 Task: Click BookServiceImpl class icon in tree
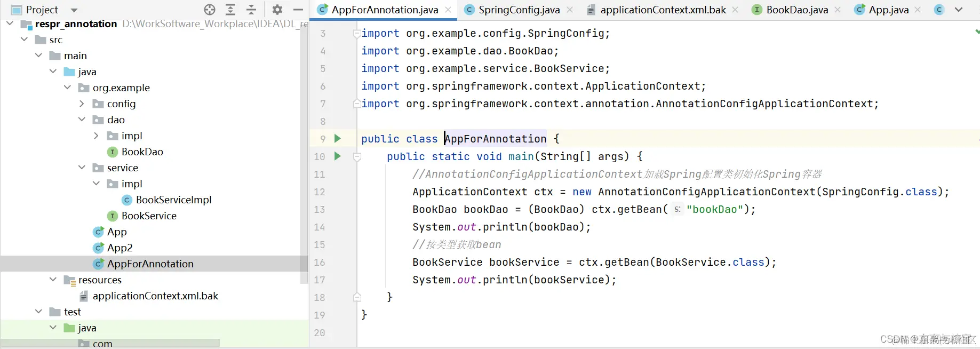click(127, 200)
